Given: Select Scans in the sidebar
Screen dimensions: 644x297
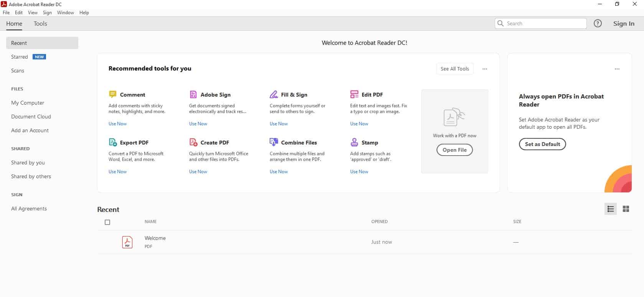Looking at the screenshot, I should (x=18, y=71).
